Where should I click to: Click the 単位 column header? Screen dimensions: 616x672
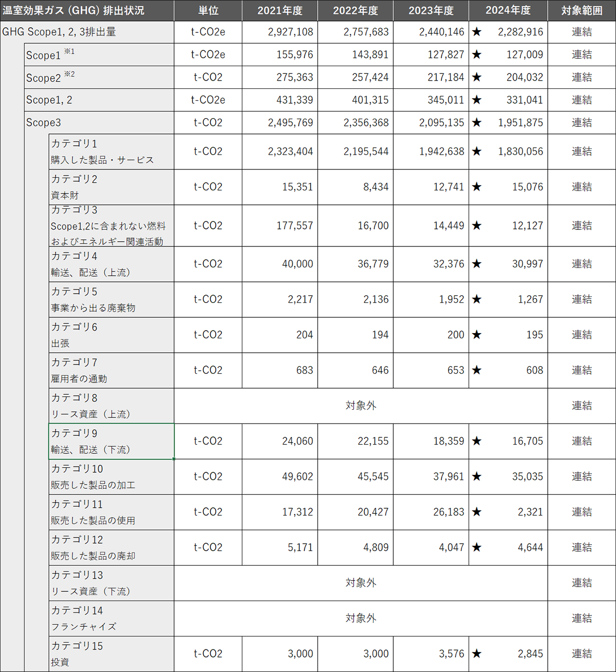point(208,10)
